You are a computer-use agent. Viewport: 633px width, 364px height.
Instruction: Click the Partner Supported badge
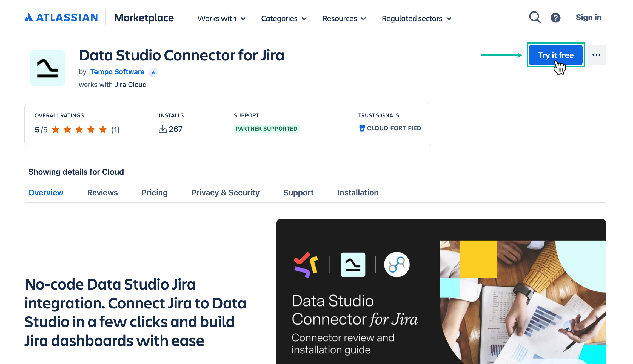266,129
